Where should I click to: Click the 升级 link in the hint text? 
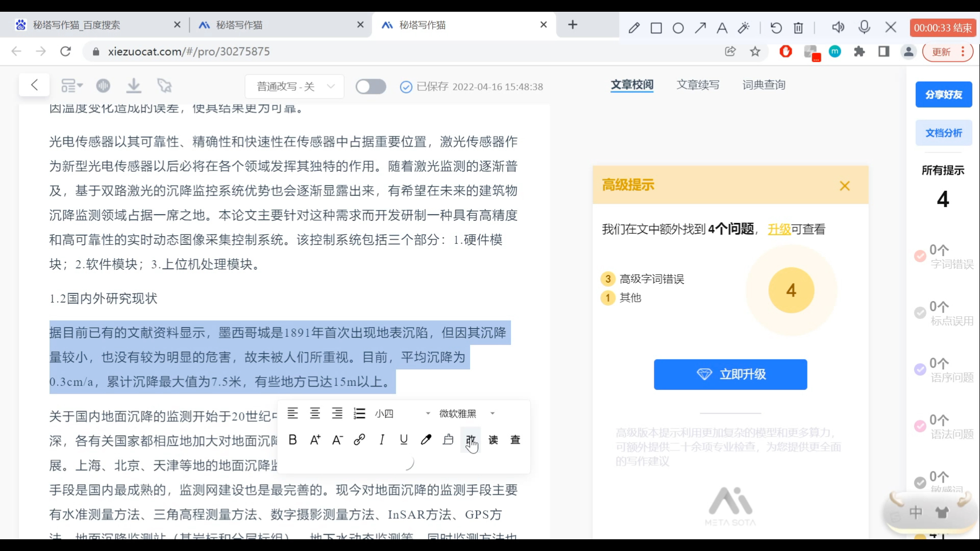point(779,230)
